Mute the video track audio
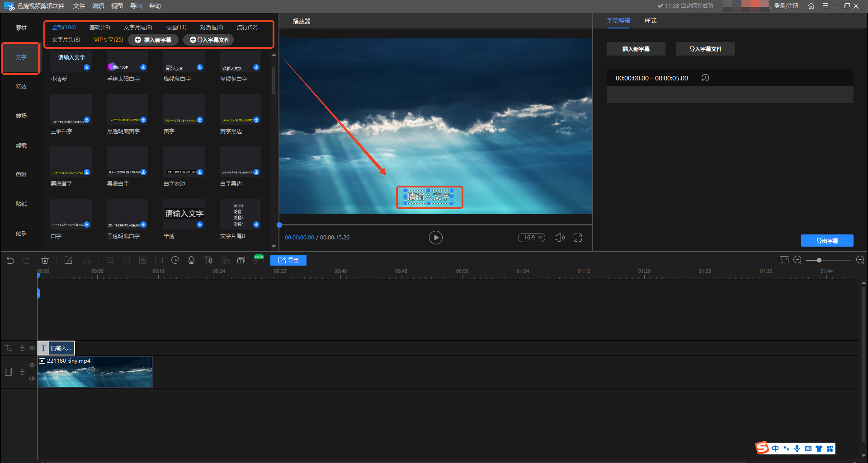The image size is (868, 463). [x=32, y=379]
